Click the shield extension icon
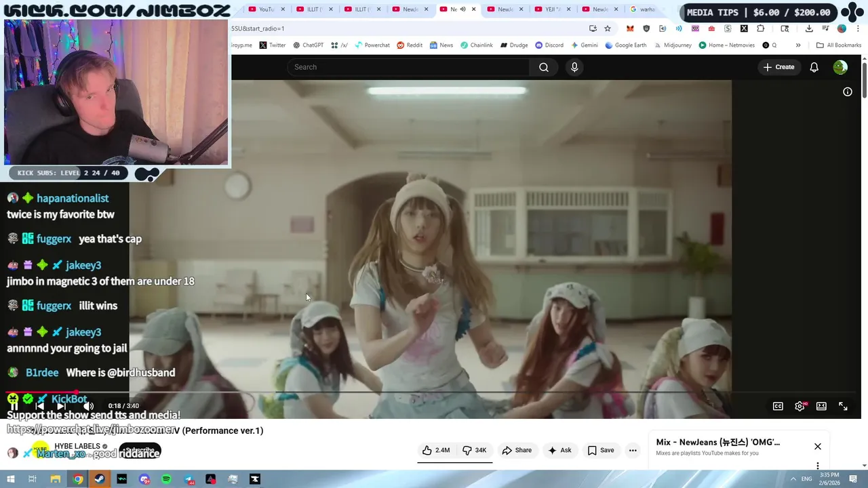The height and width of the screenshot is (488, 868). tap(646, 28)
